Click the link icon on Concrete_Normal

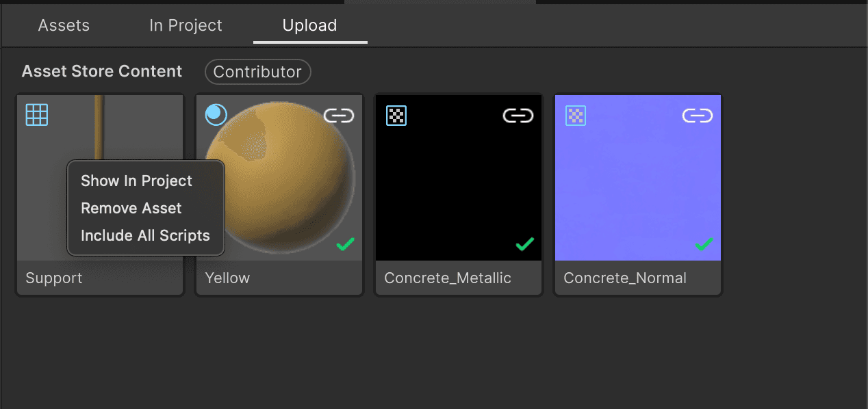[x=697, y=116]
